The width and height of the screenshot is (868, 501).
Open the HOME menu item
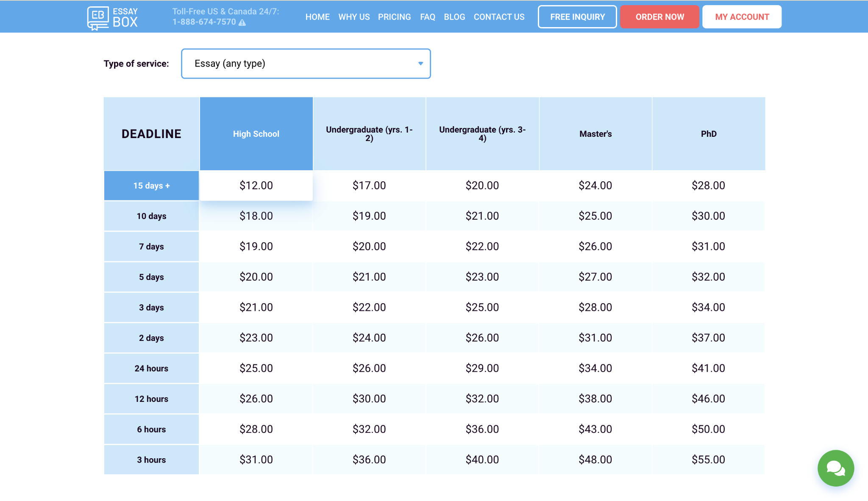coord(317,17)
